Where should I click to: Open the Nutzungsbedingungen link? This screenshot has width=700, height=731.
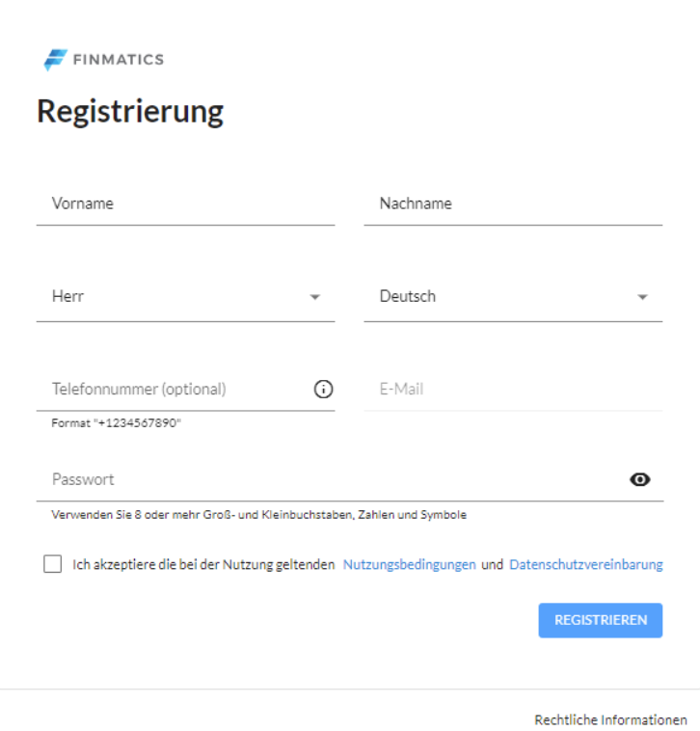coord(409,564)
